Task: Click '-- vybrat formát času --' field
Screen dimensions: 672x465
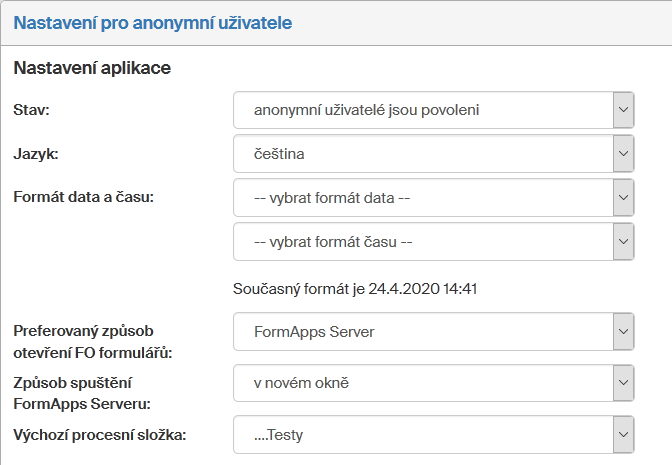Action: pyautogui.click(x=422, y=241)
